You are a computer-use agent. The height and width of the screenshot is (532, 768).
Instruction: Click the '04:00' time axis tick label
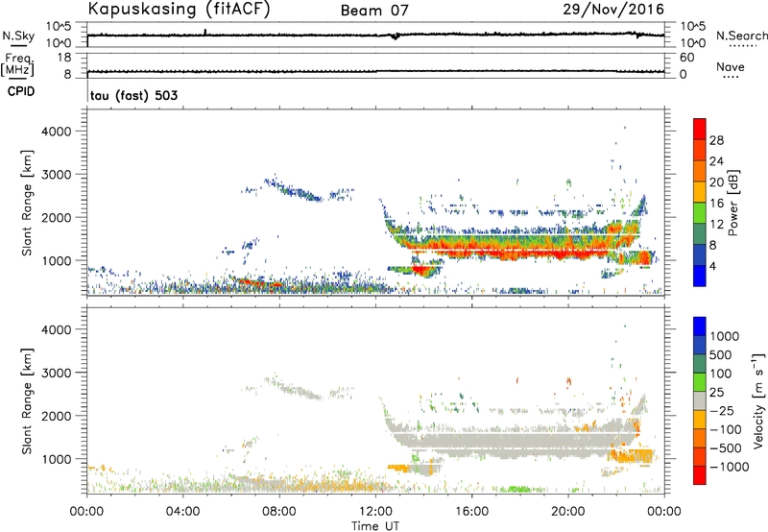(x=182, y=512)
